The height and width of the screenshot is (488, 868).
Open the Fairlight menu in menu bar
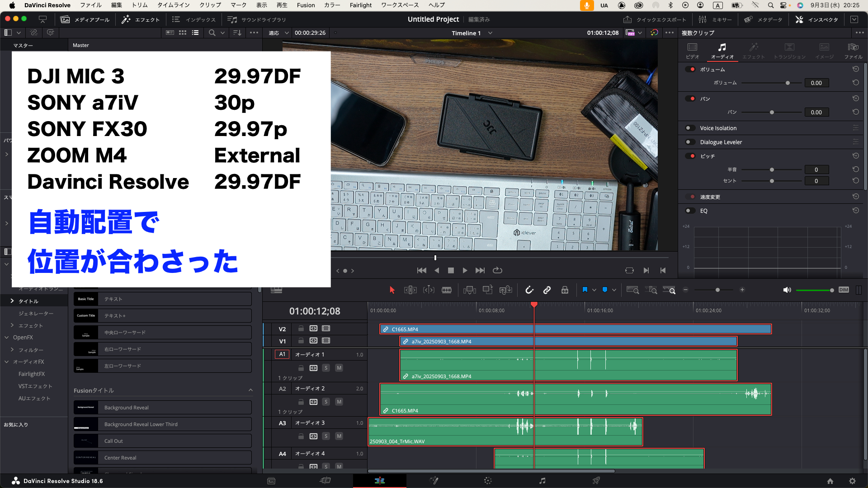point(360,5)
